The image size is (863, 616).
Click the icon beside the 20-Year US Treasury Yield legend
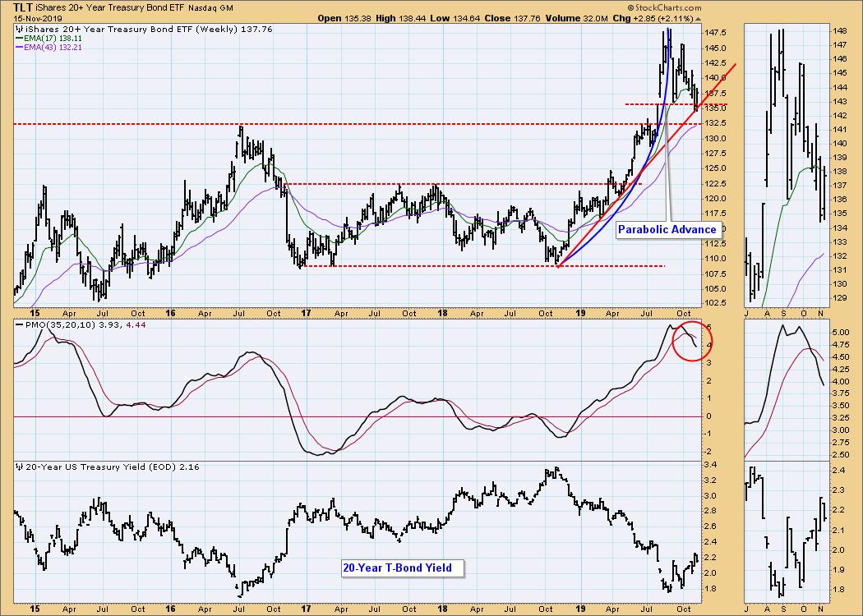click(x=19, y=467)
